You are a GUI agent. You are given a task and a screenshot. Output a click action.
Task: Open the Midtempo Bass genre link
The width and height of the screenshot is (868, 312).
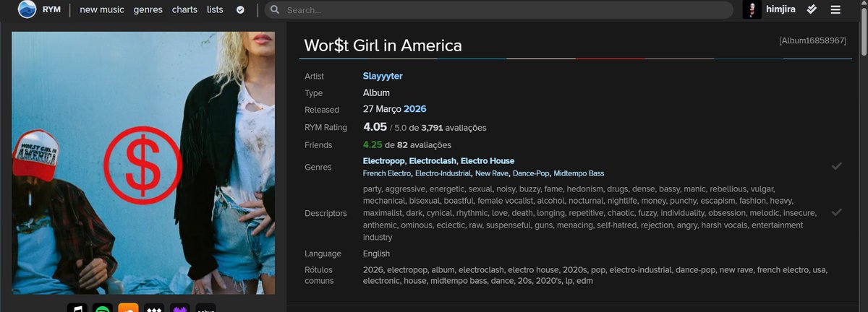tap(579, 173)
